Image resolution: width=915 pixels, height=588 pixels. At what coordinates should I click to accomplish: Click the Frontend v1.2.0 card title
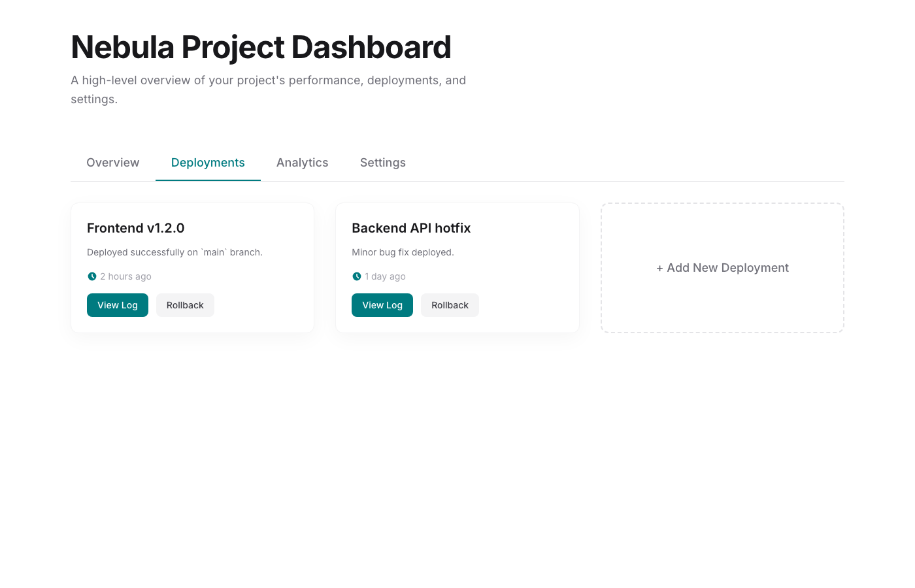(135, 228)
